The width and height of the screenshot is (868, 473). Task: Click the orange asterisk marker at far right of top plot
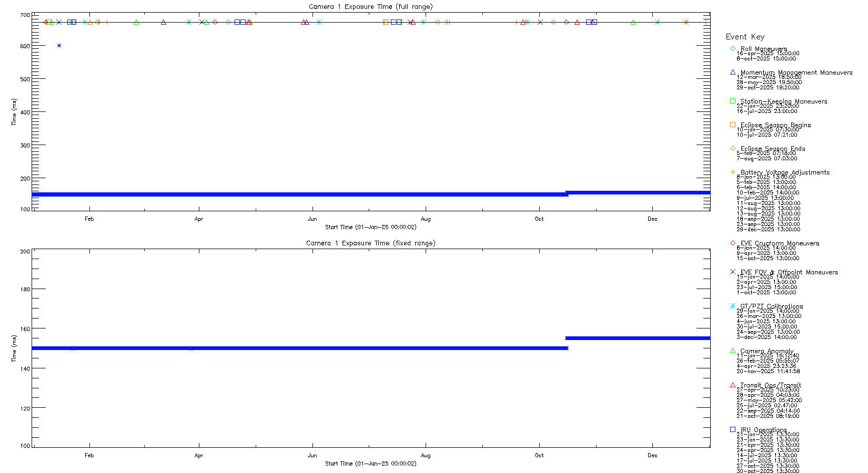pyautogui.click(x=686, y=22)
